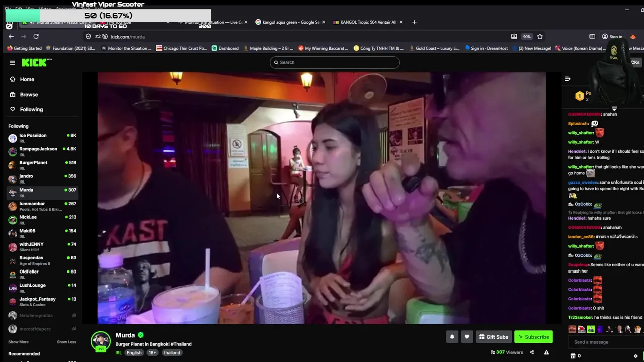This screenshot has width=644, height=362.
Task: Open Gold Coast Luxury bookmark
Action: click(x=434, y=48)
